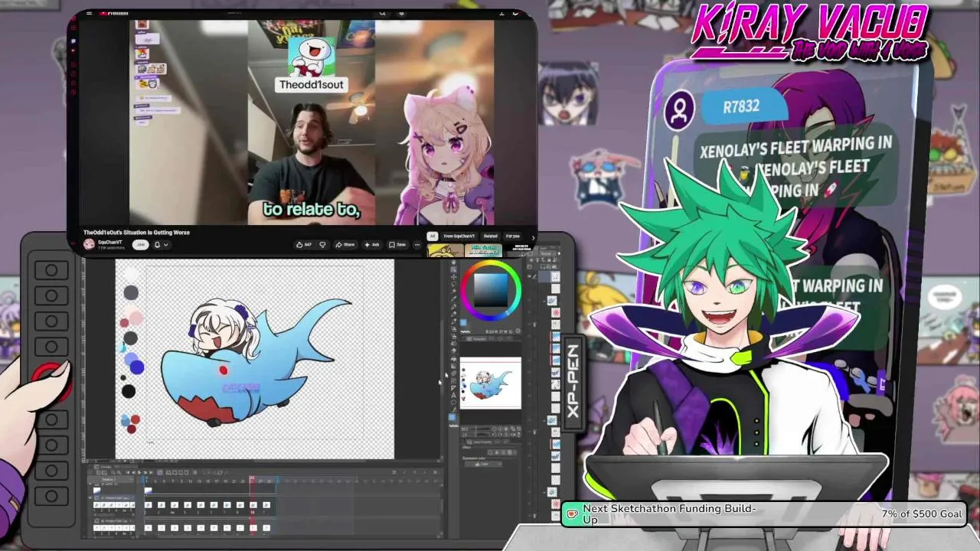The image size is (980, 551).
Task: Select the Pen tool
Action: tap(453, 306)
